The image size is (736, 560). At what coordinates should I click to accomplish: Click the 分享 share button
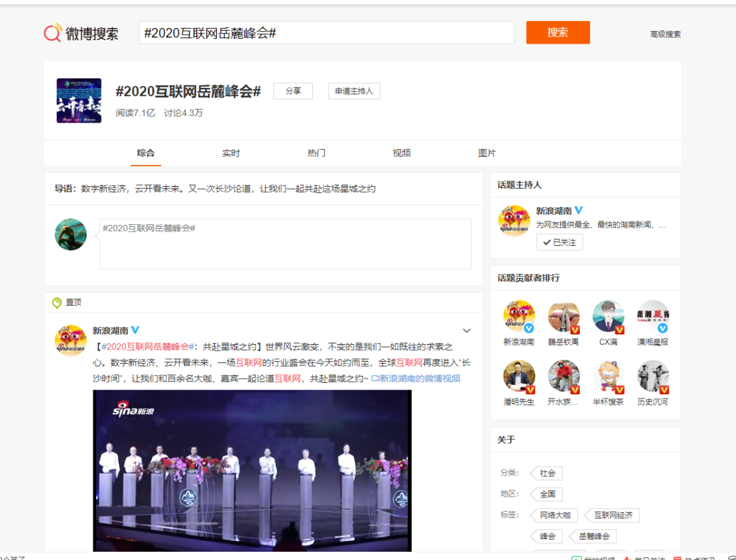293,91
